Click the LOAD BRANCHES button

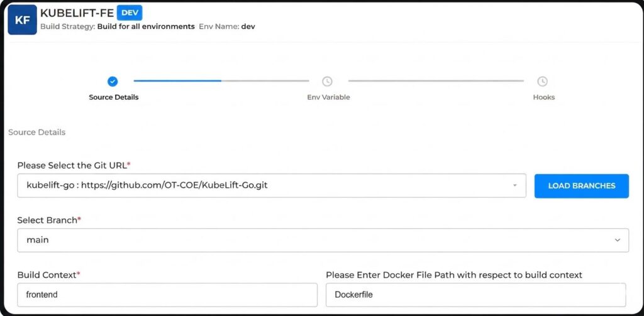pyautogui.click(x=582, y=186)
